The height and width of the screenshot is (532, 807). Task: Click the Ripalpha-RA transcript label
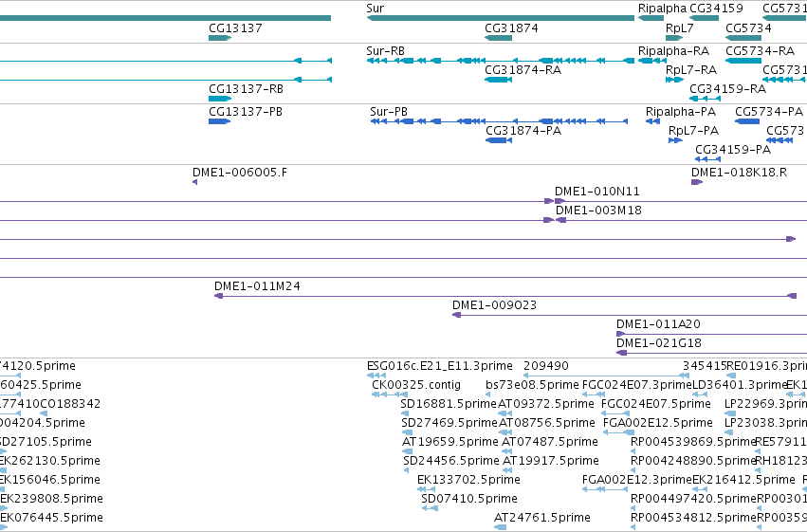pos(673,51)
